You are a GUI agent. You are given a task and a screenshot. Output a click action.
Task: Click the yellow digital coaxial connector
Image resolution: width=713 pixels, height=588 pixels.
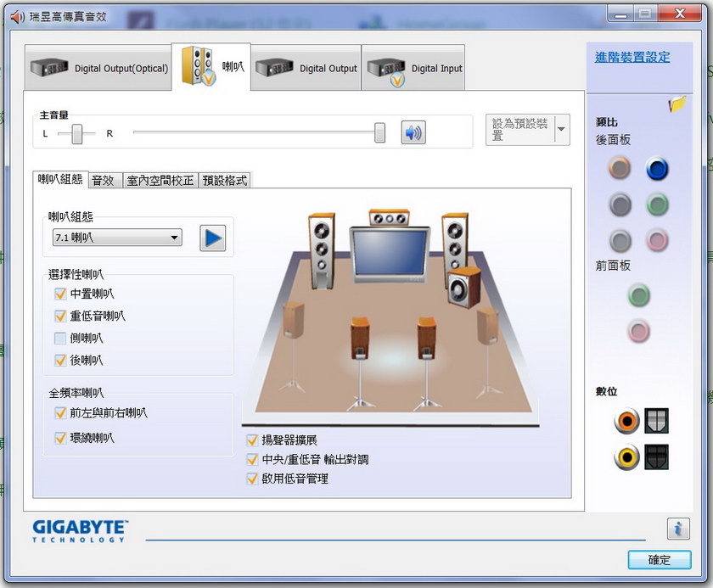tap(626, 456)
